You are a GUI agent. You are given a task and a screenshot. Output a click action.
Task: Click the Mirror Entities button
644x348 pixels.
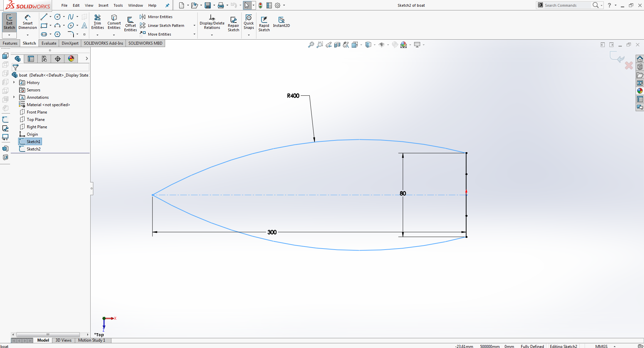pyautogui.click(x=156, y=17)
